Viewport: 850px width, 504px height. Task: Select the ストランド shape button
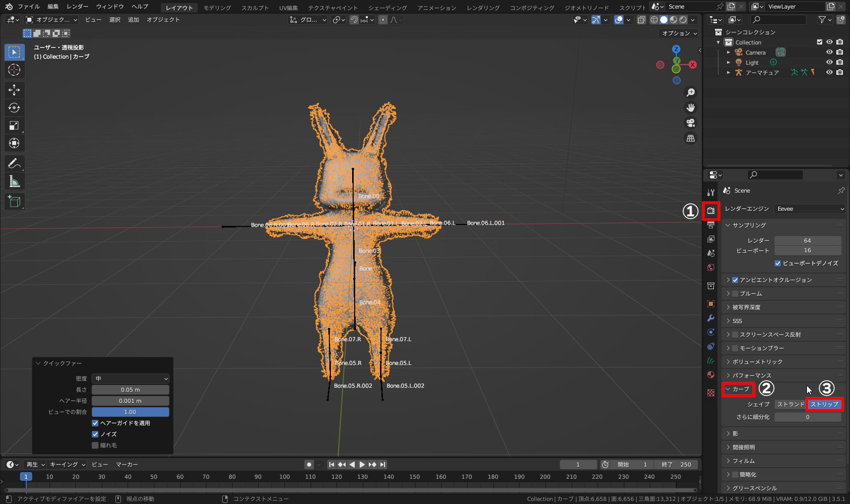[790, 404]
